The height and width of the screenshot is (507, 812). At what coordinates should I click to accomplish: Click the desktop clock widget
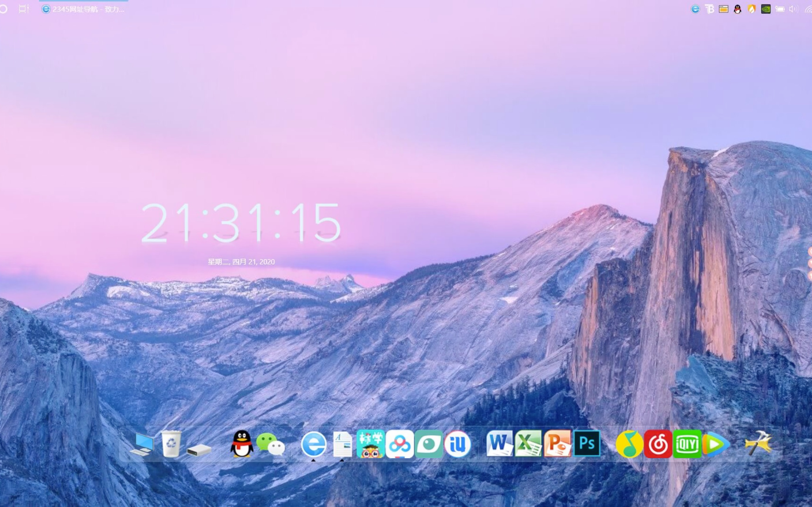[241, 223]
